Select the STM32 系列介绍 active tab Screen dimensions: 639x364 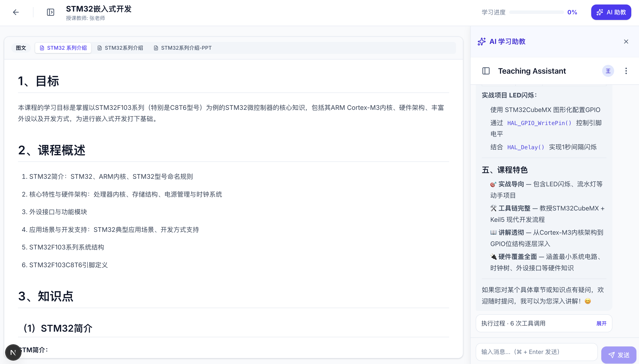[63, 48]
